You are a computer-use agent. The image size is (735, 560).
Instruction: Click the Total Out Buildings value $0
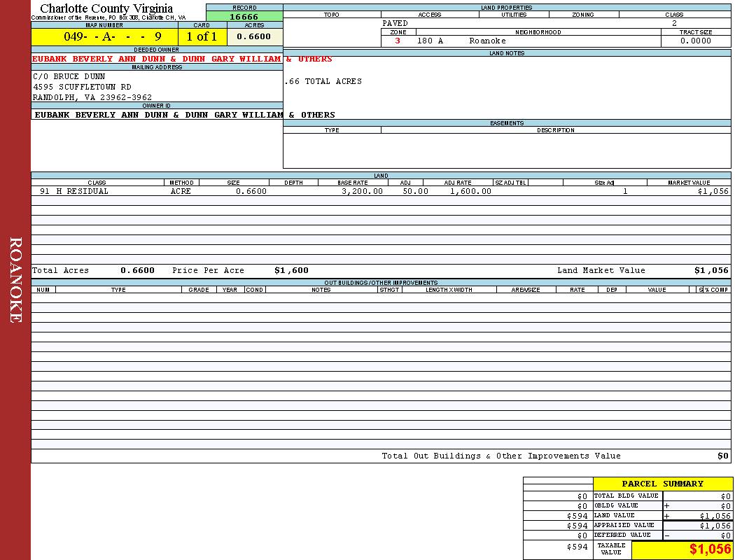(722, 456)
